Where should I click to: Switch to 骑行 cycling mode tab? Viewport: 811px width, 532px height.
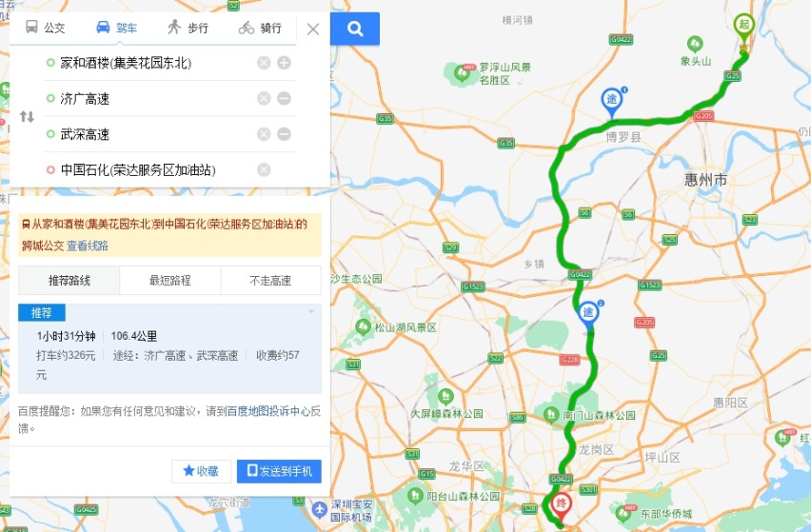(x=260, y=28)
